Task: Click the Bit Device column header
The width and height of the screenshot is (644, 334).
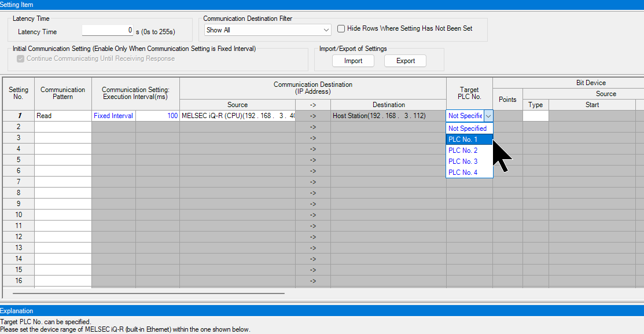Action: pyautogui.click(x=591, y=83)
